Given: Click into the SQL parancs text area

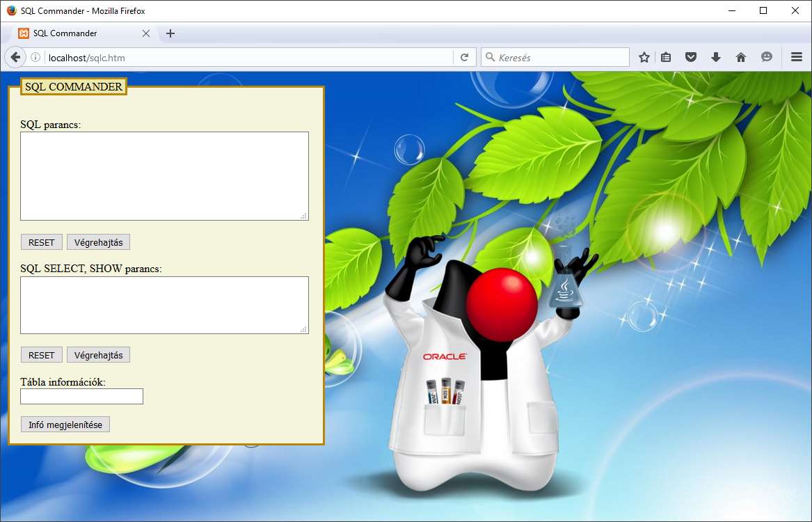Looking at the screenshot, I should point(165,176).
